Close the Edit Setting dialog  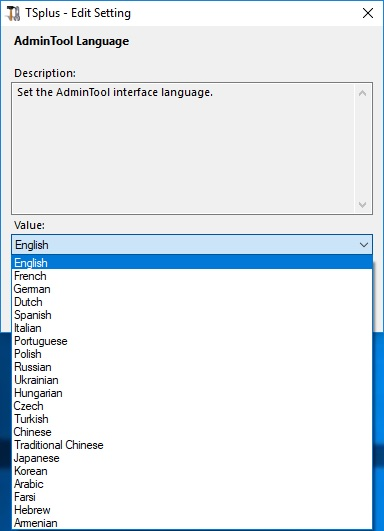[x=368, y=13]
